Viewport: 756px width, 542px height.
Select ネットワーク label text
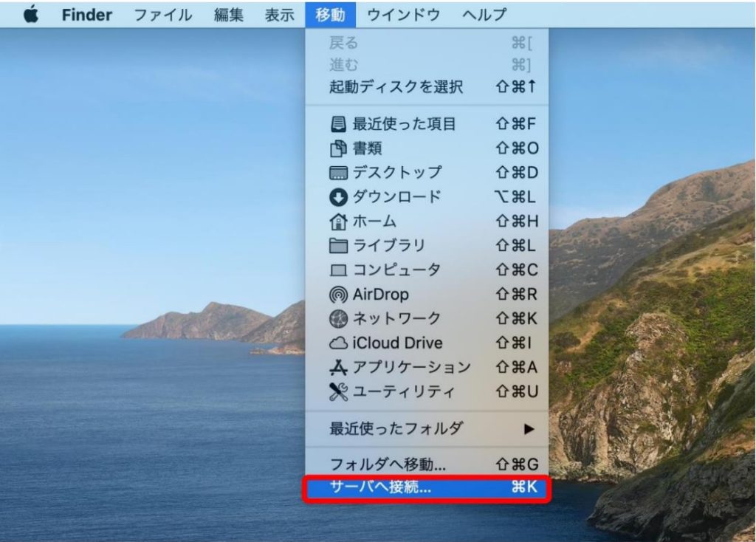pos(396,318)
